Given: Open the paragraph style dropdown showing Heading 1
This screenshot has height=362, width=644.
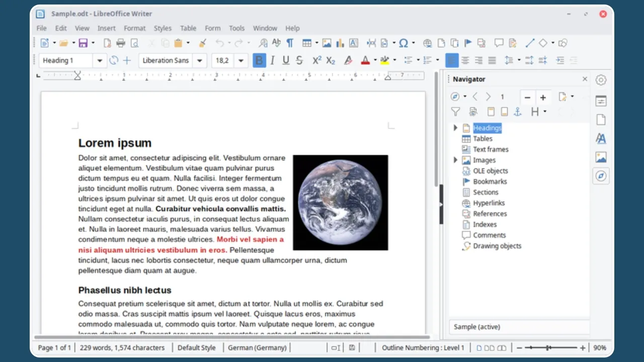Looking at the screenshot, I should pyautogui.click(x=100, y=60).
